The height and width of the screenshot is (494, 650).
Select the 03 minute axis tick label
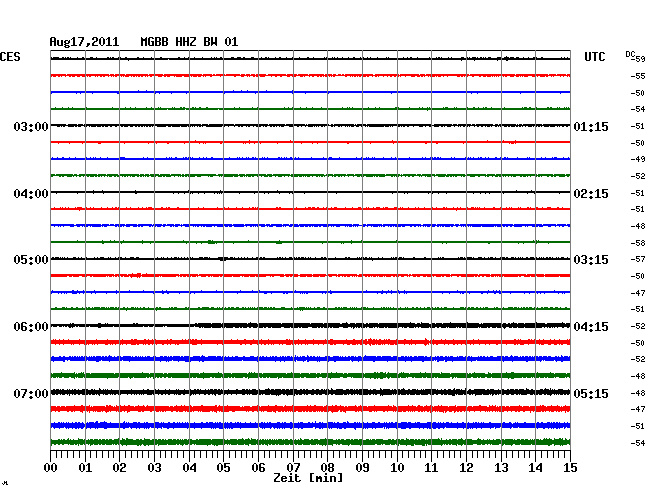click(154, 468)
